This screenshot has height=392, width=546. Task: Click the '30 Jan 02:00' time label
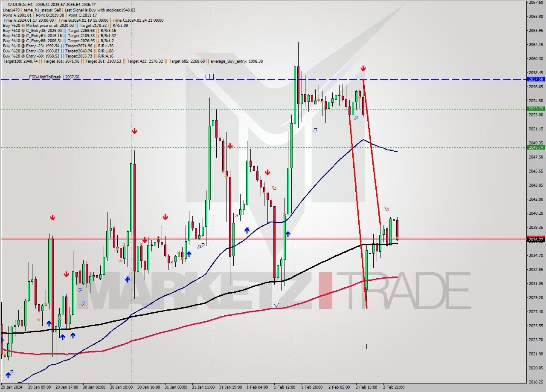pyautogui.click(x=94, y=387)
